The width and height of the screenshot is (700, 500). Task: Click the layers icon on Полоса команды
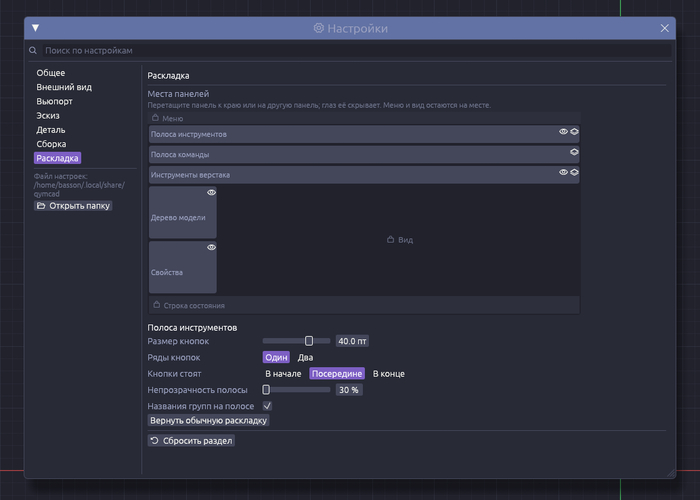point(574,152)
